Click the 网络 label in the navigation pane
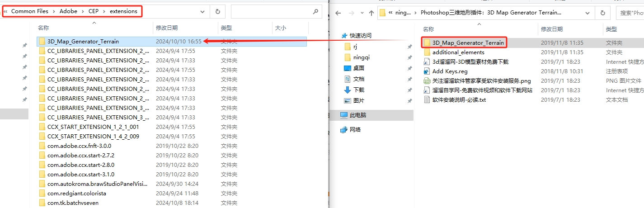 coord(355,129)
